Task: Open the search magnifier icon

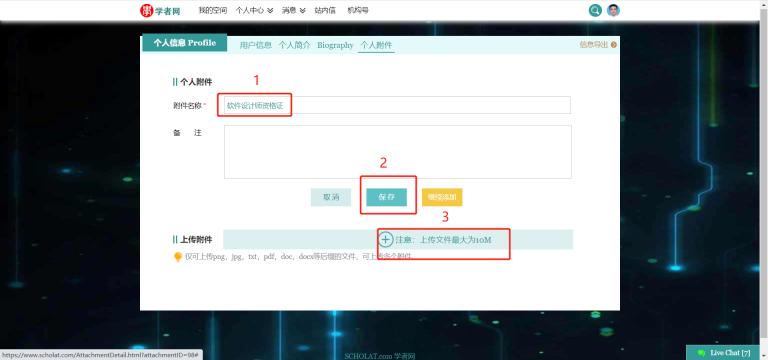Action: [x=595, y=10]
